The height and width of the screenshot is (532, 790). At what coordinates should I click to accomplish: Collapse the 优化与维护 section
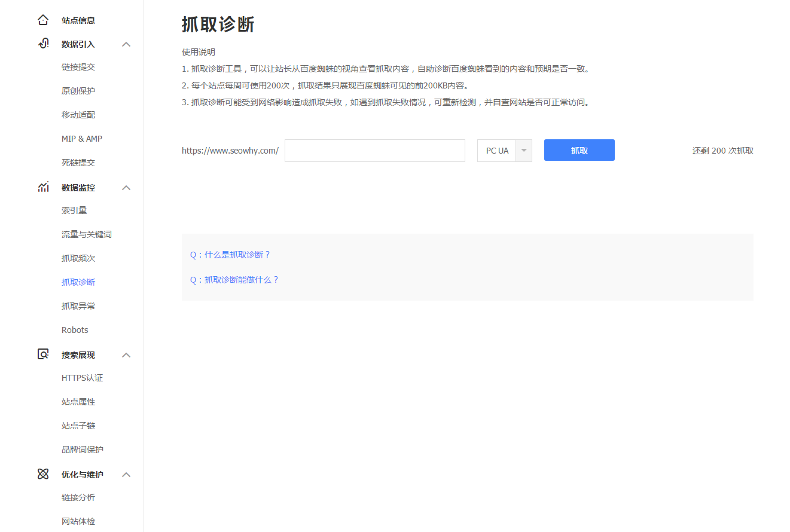126,474
